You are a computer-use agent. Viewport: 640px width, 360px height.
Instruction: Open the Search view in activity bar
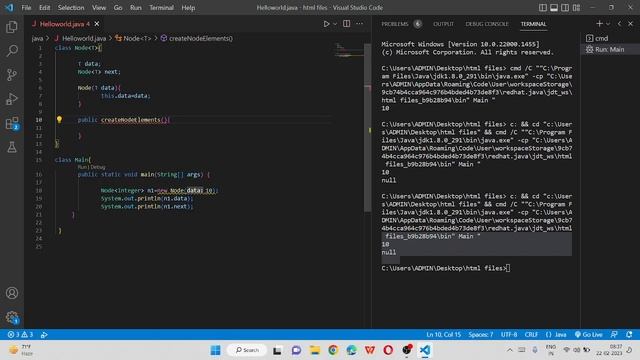tap(12, 51)
